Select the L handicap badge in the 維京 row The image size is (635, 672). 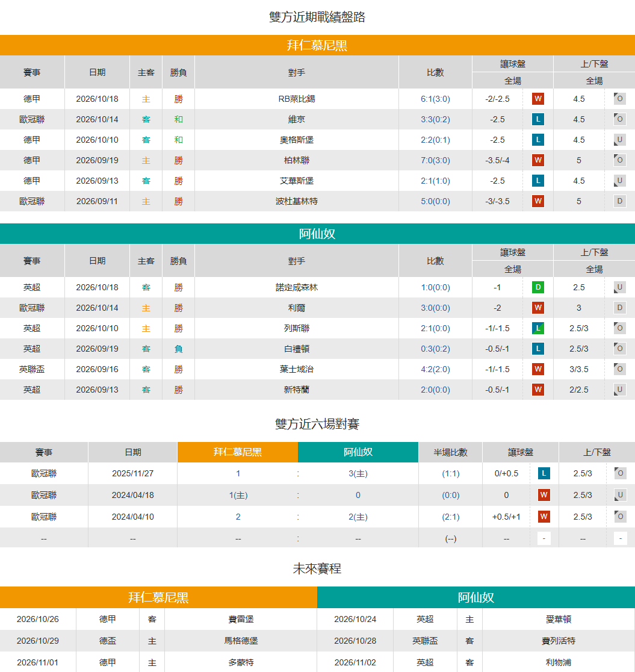click(538, 119)
